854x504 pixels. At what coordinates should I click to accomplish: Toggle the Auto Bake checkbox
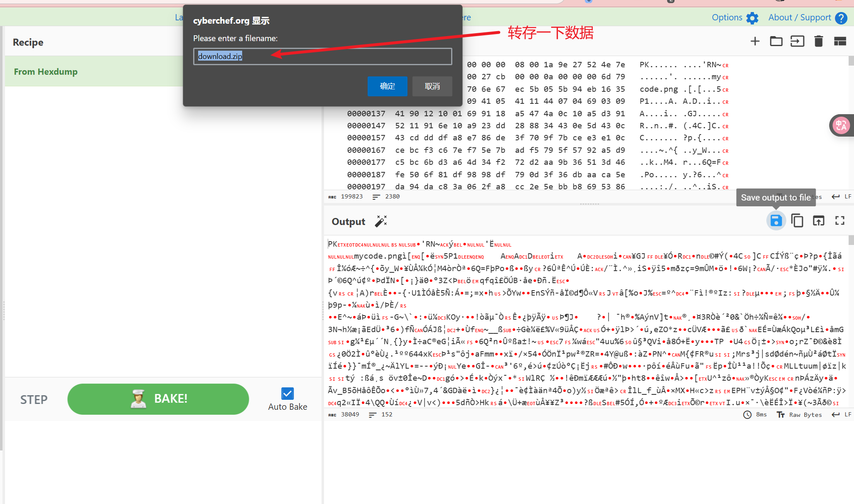coord(287,393)
